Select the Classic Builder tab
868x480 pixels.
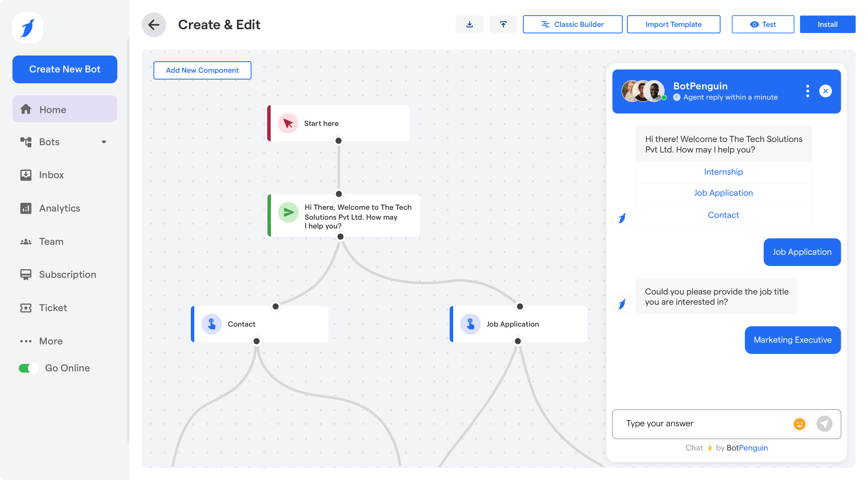[572, 24]
